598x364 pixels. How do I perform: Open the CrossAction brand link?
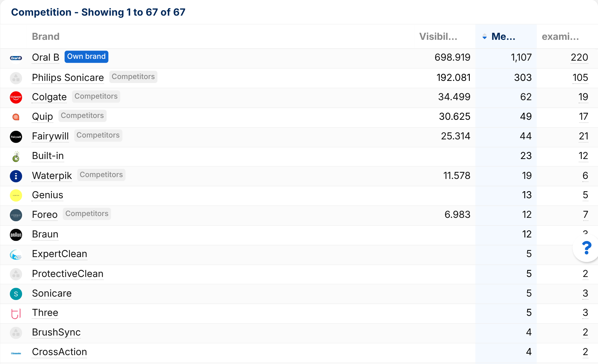coord(59,352)
